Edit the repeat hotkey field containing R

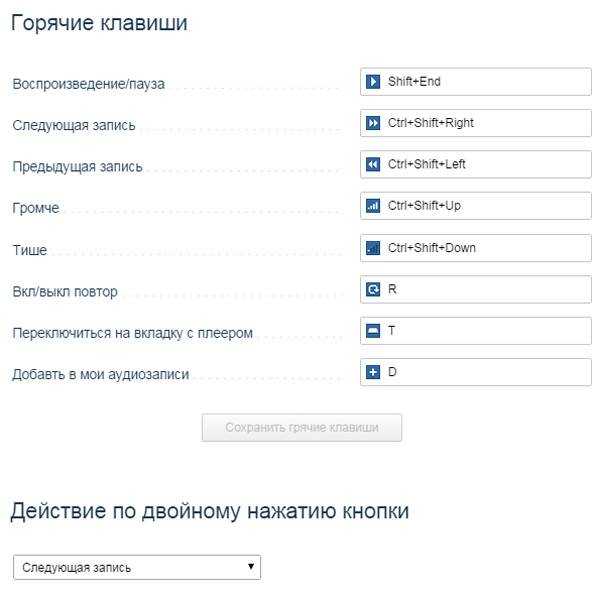tap(476, 289)
